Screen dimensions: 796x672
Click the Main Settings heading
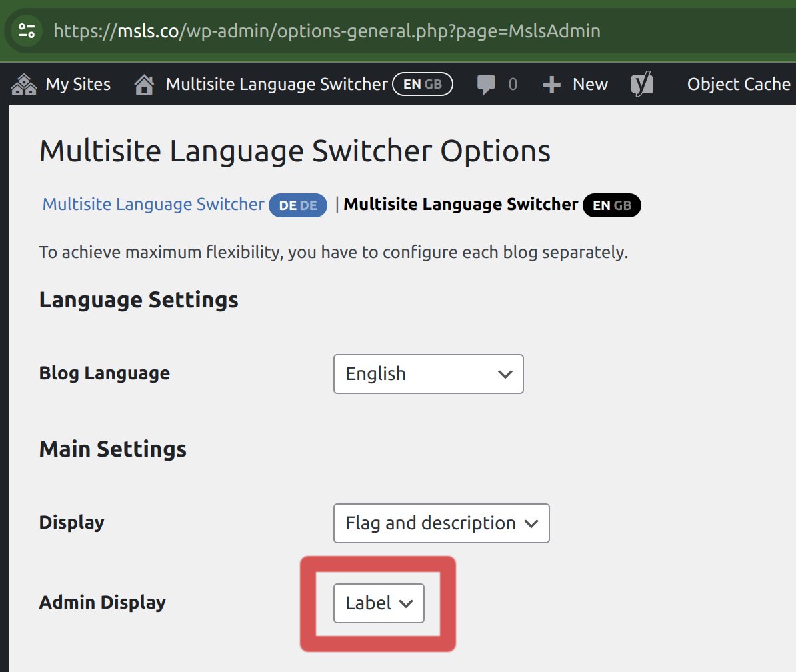(x=113, y=449)
